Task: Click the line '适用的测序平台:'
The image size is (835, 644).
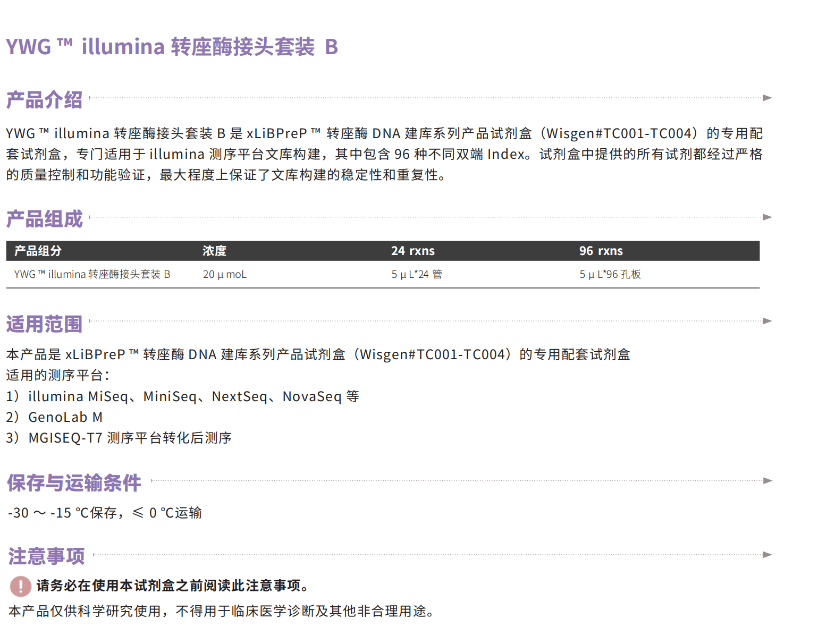Action: [x=58, y=375]
